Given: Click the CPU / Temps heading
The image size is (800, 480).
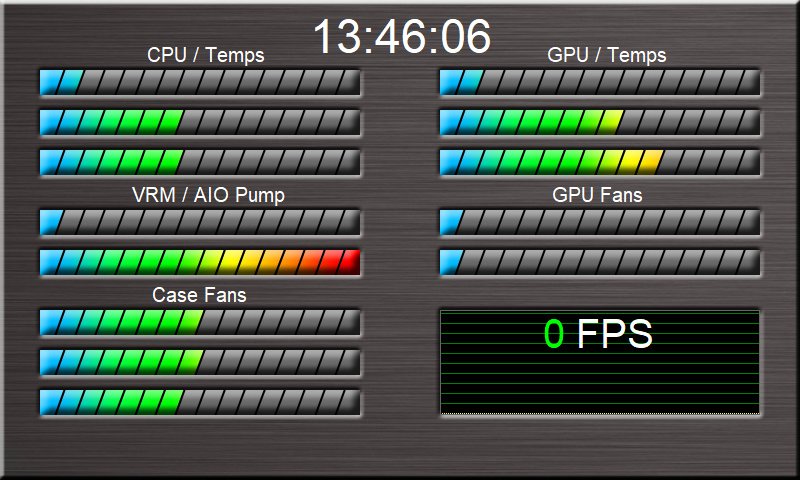Looking at the screenshot, I should click(205, 55).
